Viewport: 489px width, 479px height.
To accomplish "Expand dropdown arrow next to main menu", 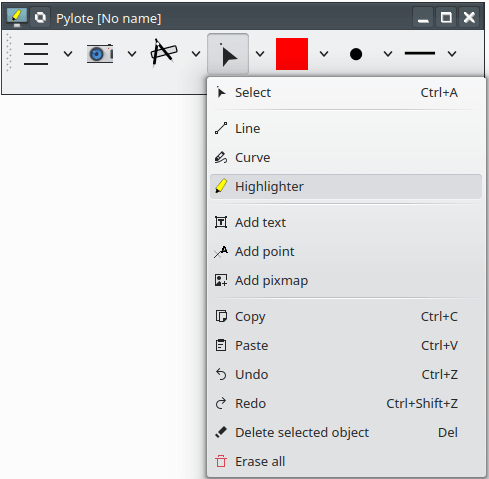I will (68, 54).
